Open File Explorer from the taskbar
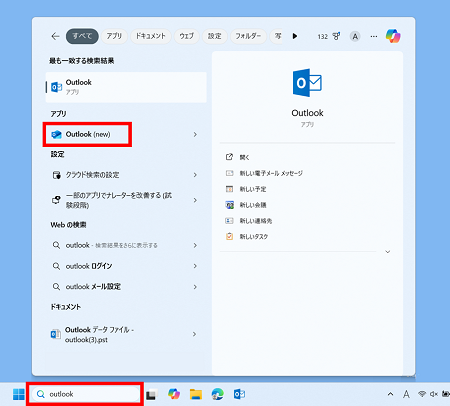 pyautogui.click(x=196, y=394)
